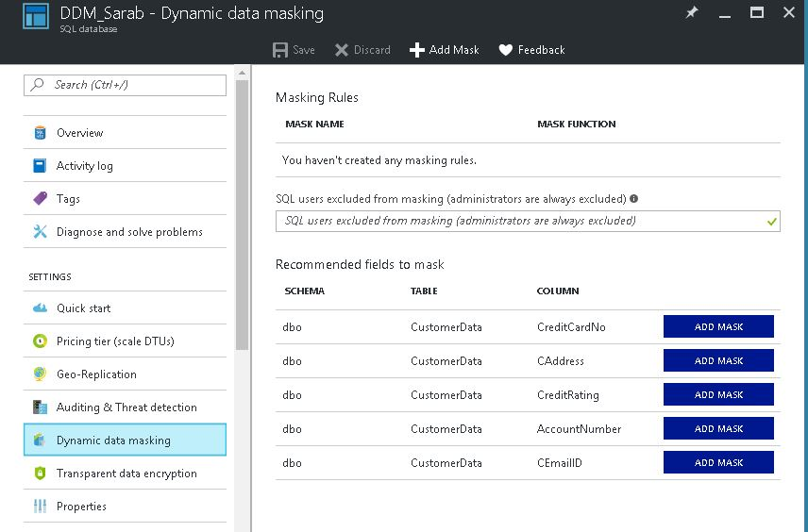Click the green checkmark in excluded users field
The height and width of the screenshot is (532, 808).
771,222
